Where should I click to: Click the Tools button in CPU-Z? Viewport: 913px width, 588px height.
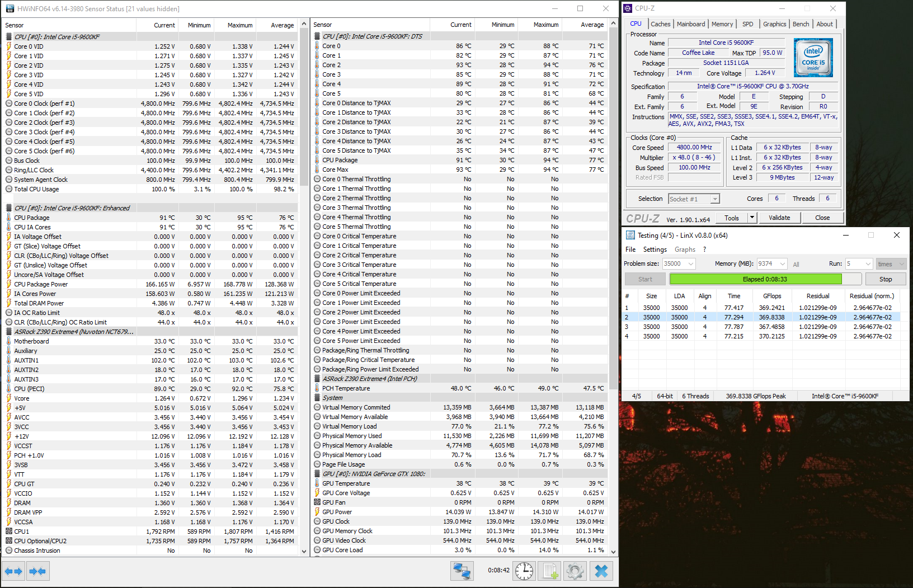coord(732,218)
